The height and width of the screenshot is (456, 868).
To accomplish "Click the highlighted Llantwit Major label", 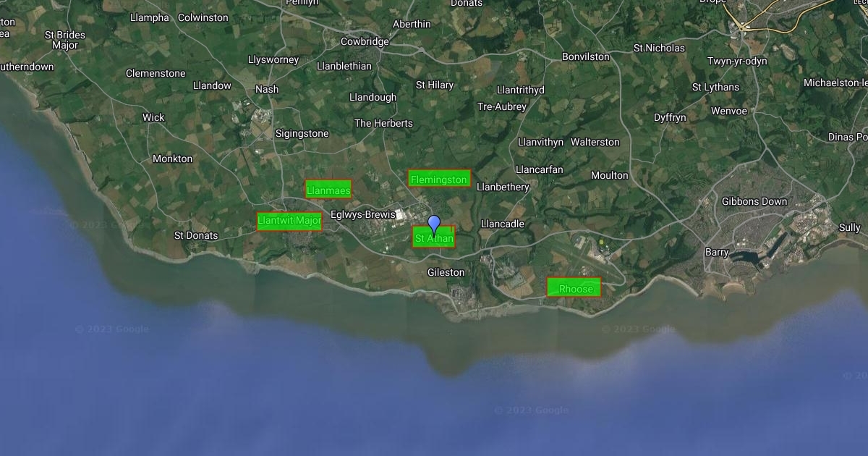I will tap(289, 221).
